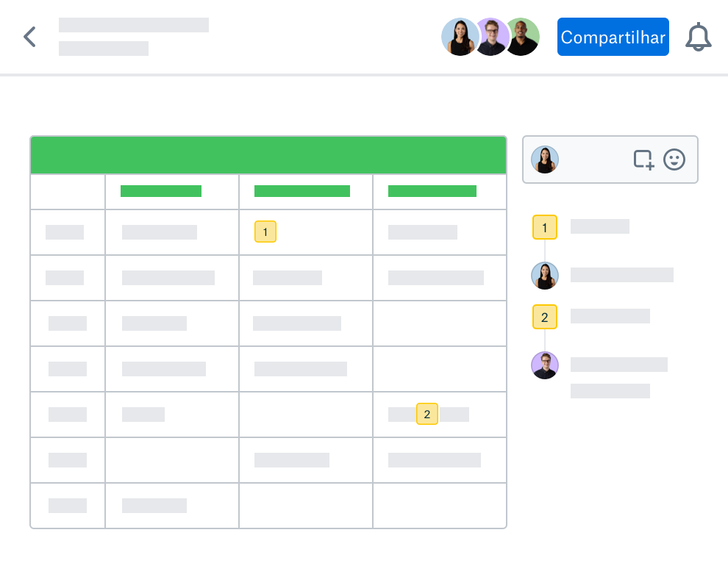Open comment thread 2 in sidebar
728x588 pixels.
(545, 317)
